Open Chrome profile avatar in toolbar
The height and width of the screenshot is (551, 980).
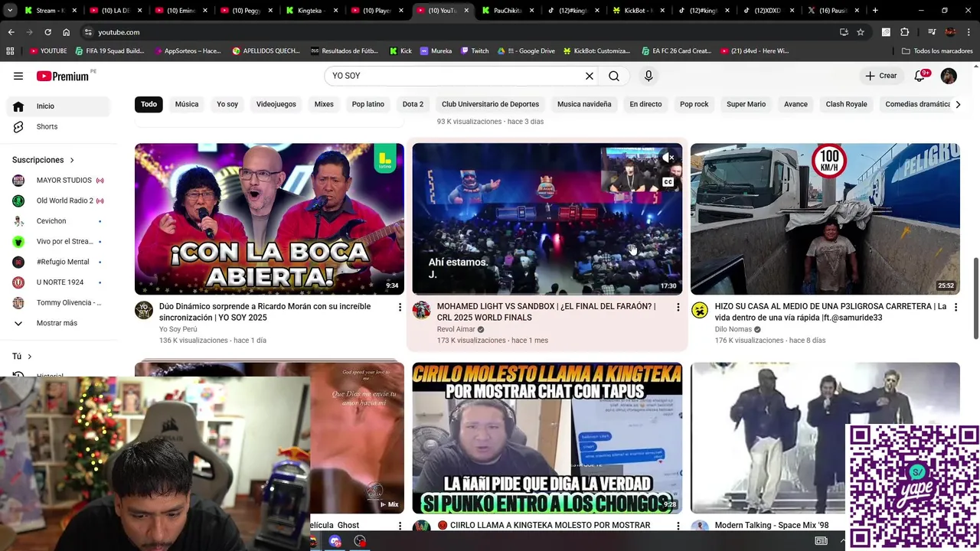pos(951,32)
